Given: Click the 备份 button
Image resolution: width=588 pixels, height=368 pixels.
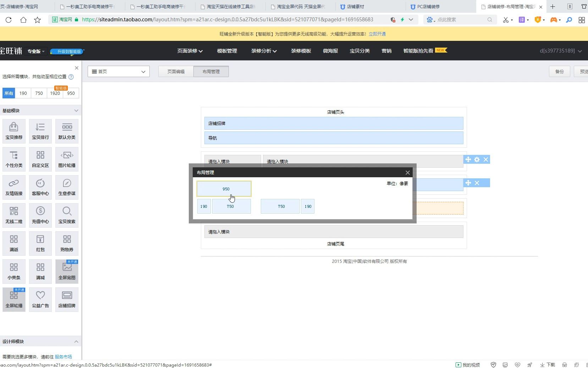Looking at the screenshot, I should tap(560, 71).
